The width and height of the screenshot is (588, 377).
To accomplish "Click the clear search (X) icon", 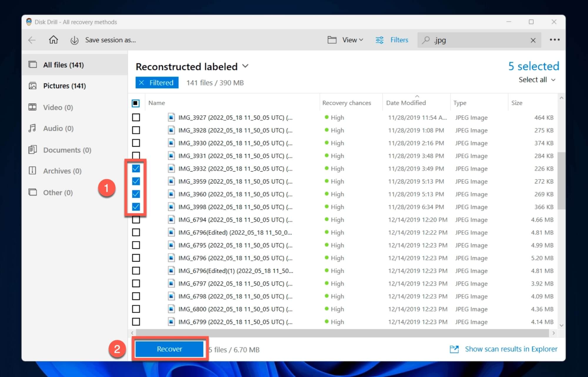I will 534,40.
